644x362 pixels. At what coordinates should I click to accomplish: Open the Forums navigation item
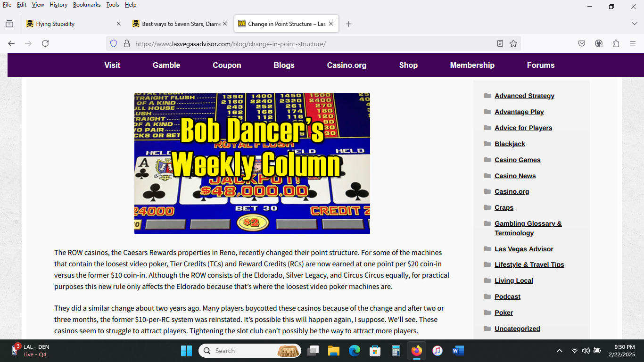[x=541, y=65]
